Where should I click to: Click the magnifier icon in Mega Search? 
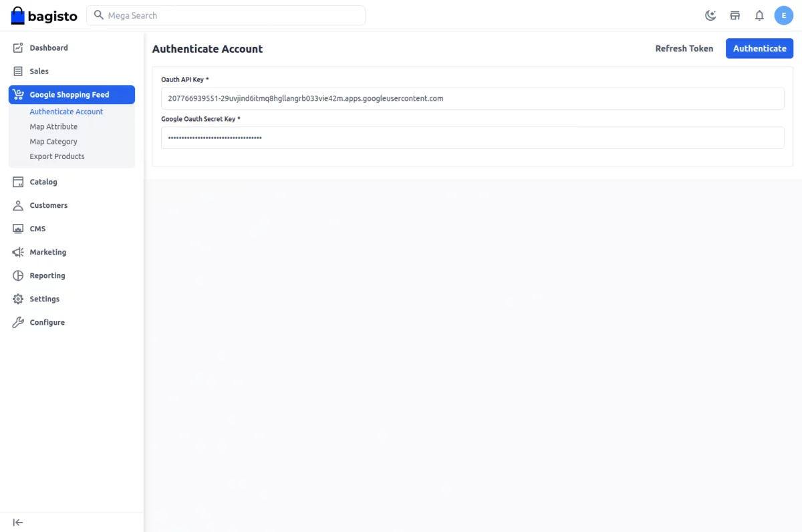[x=99, y=15]
